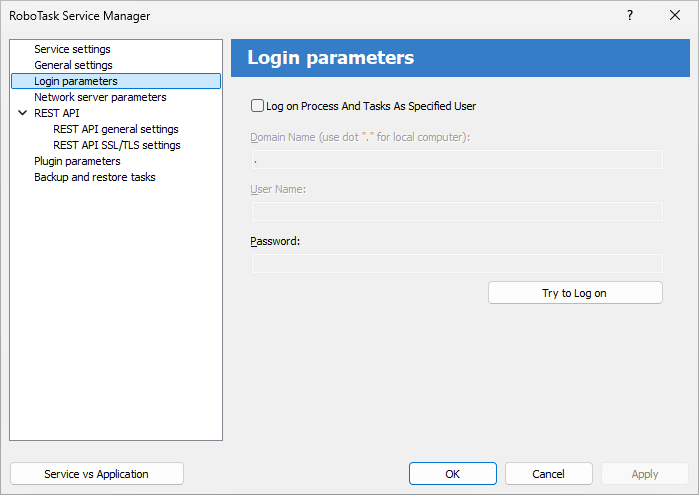Enable Log on As Specified User checkbox
The width and height of the screenshot is (699, 495).
[x=257, y=106]
